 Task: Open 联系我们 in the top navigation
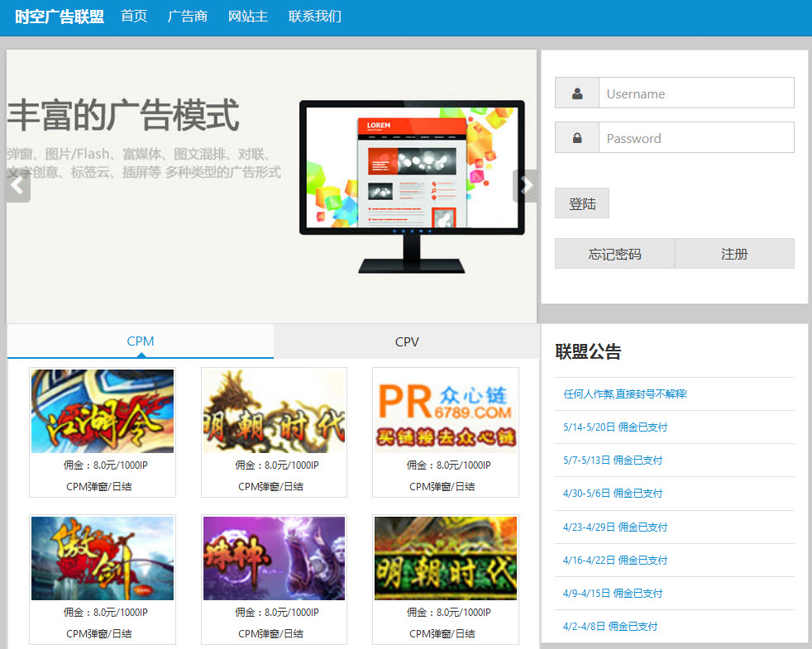[314, 17]
